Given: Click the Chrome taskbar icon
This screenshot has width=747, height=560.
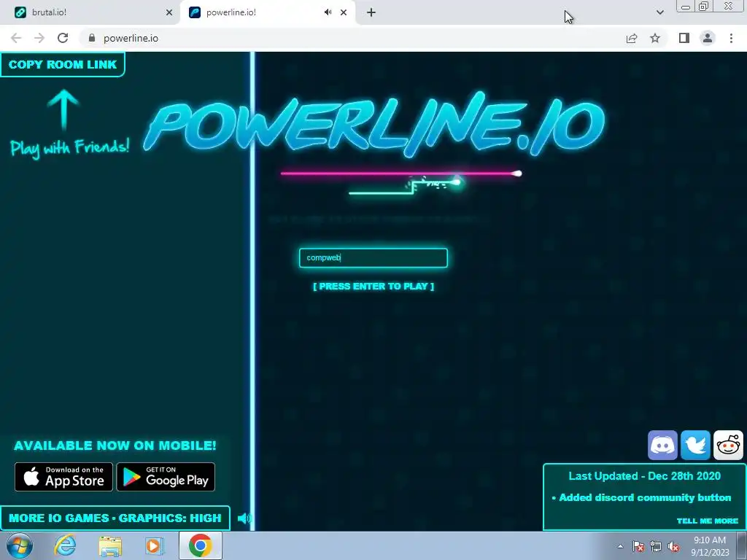Looking at the screenshot, I should [200, 545].
